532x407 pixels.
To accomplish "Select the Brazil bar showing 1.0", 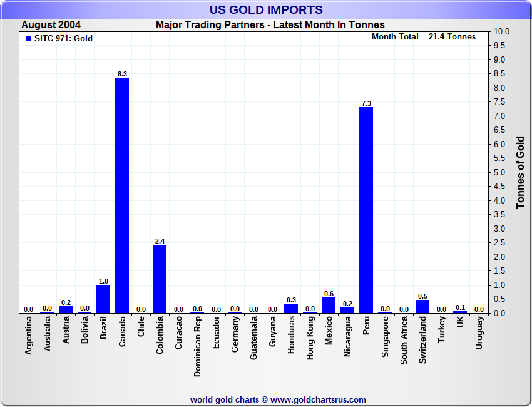I will [103, 299].
